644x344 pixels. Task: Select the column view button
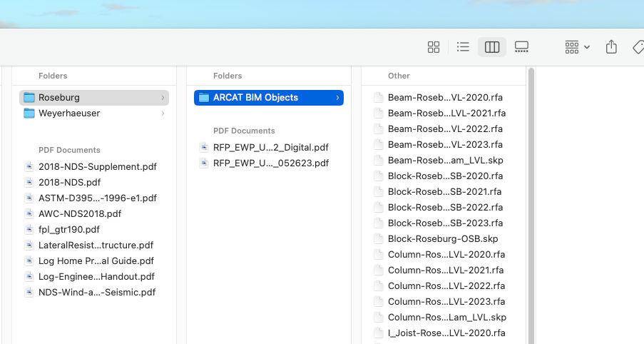[x=492, y=47]
